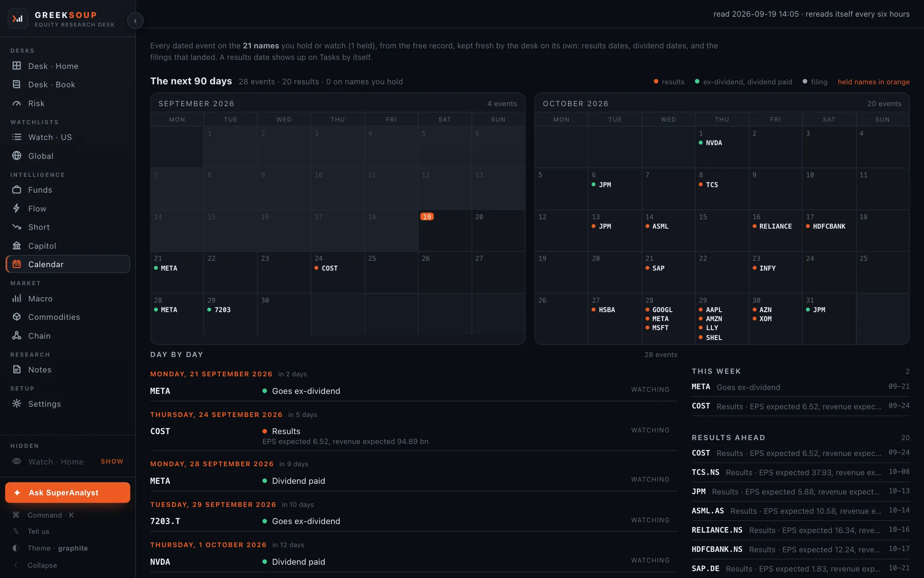Click the orange results legend dot
The image size is (924, 578).
[x=656, y=81]
